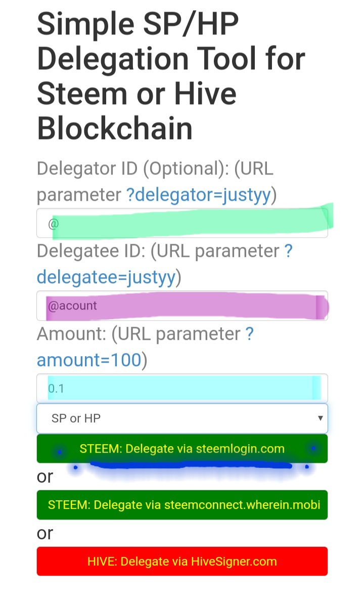Open the amount=100 link

89,360
